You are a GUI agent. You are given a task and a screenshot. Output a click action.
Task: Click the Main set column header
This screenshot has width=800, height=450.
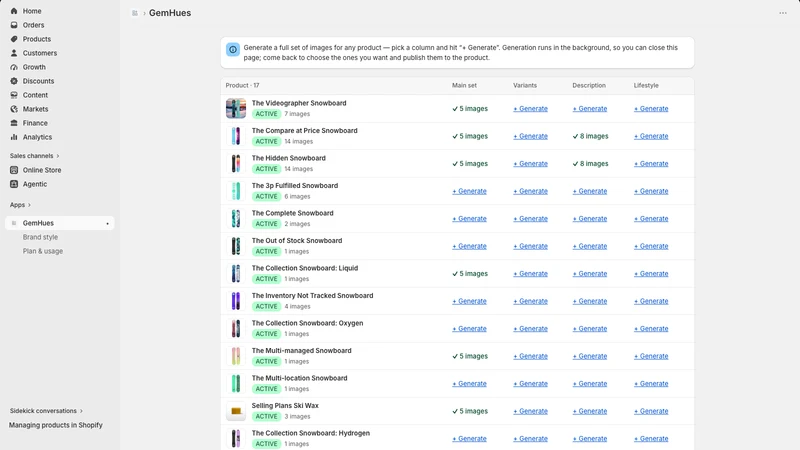coord(464,86)
